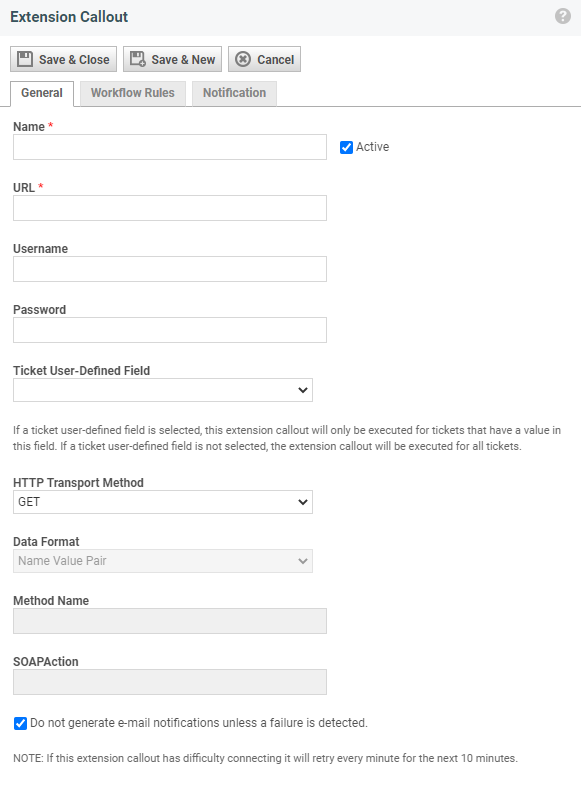This screenshot has width=581, height=789.
Task: Open the Data Format dropdown
Action: pos(162,561)
